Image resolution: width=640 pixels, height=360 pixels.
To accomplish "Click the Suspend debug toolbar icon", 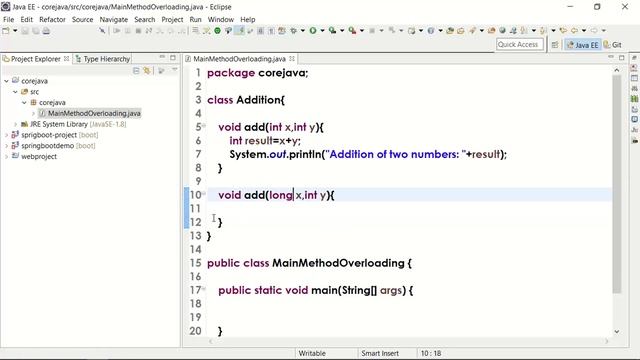I will (128, 31).
